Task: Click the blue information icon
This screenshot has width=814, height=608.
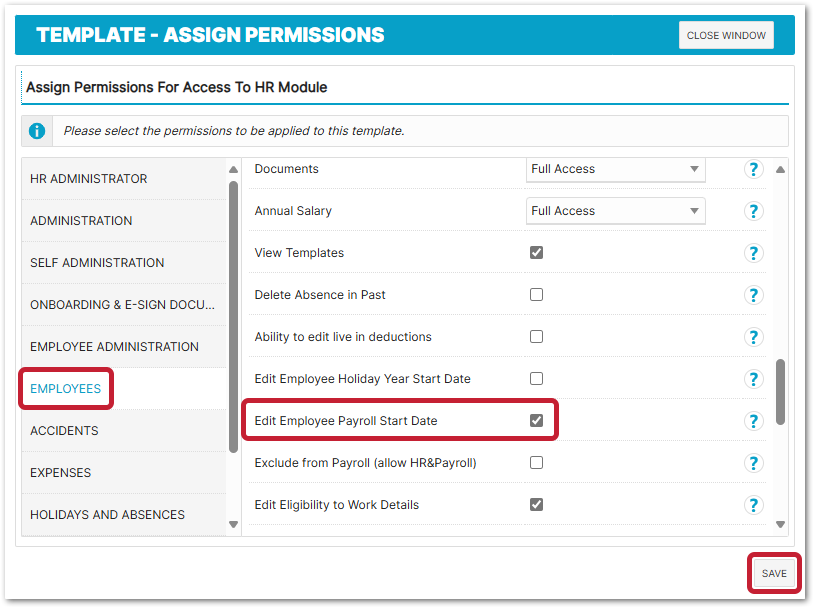Action: click(37, 131)
